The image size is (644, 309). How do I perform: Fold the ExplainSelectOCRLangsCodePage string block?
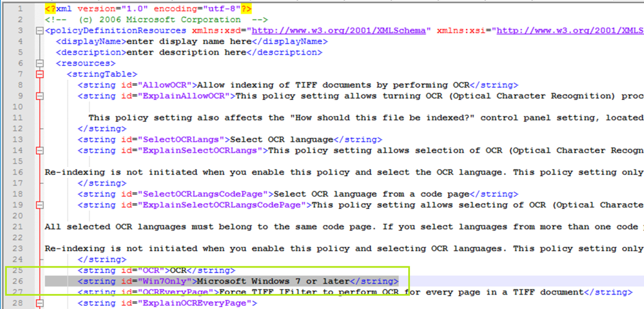click(x=41, y=205)
